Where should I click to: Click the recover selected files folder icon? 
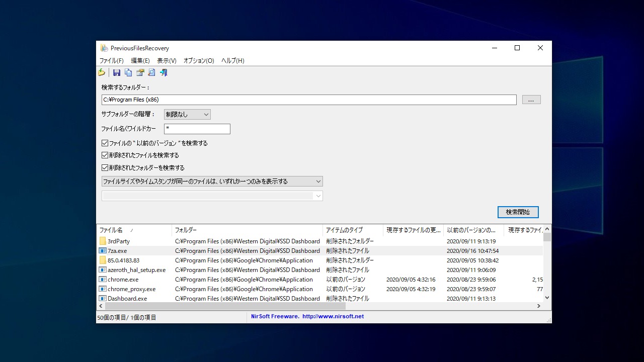102,72
